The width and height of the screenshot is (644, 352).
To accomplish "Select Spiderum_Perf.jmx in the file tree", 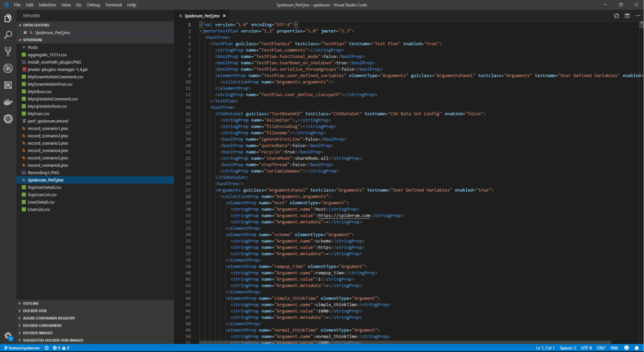I will coord(95,180).
